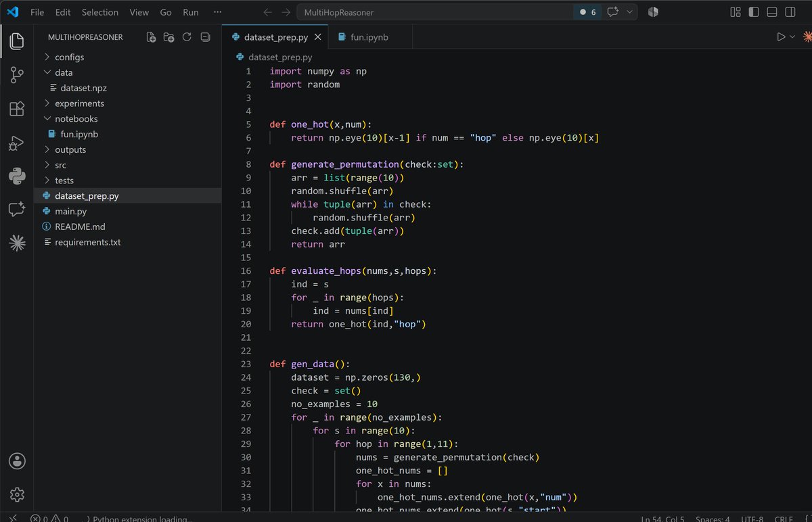This screenshot has width=812, height=522.
Task: Click the 6 unsaved sessions indicator
Action: (x=589, y=12)
